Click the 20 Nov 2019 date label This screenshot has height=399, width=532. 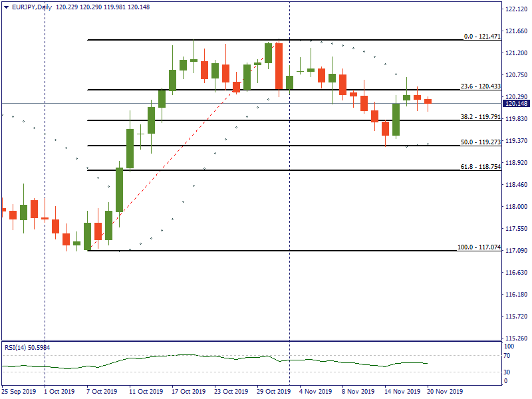coord(444,392)
